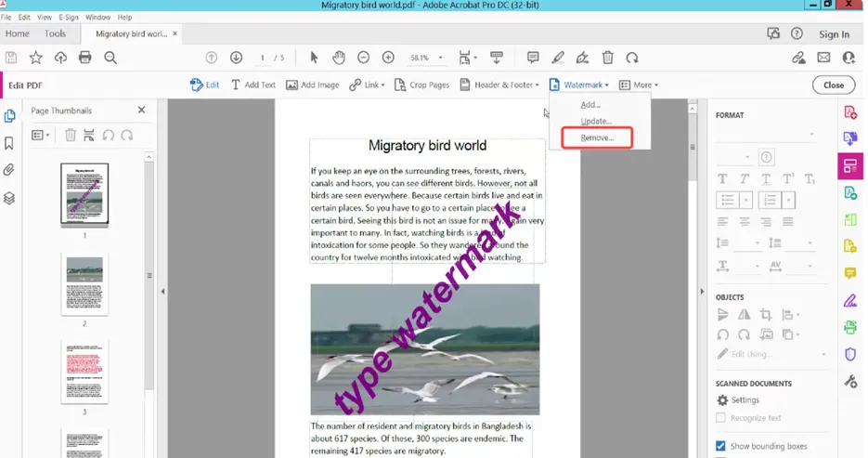Image resolution: width=868 pixels, height=458 pixels.
Task: Flip object horizontally in Objects panel
Action: pos(744,315)
